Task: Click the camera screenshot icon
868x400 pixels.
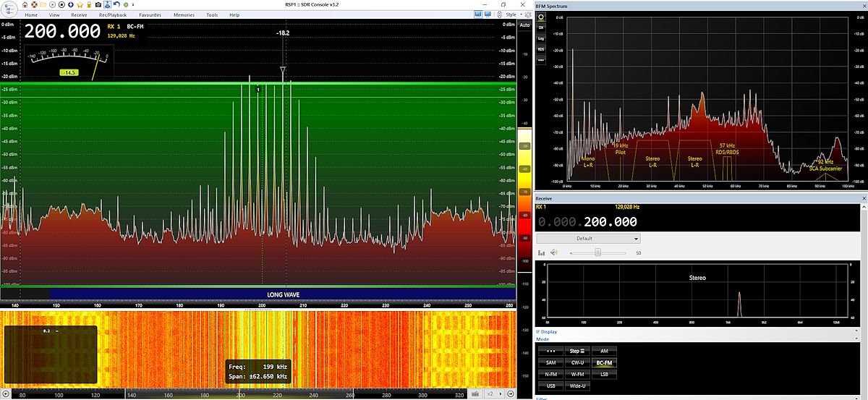Action: 98,5
